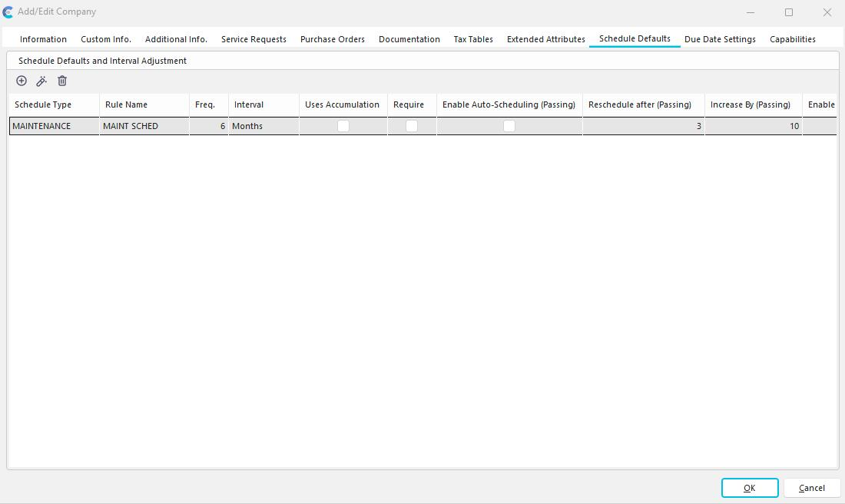Click the app logo in title bar
845x504 pixels.
(8, 12)
